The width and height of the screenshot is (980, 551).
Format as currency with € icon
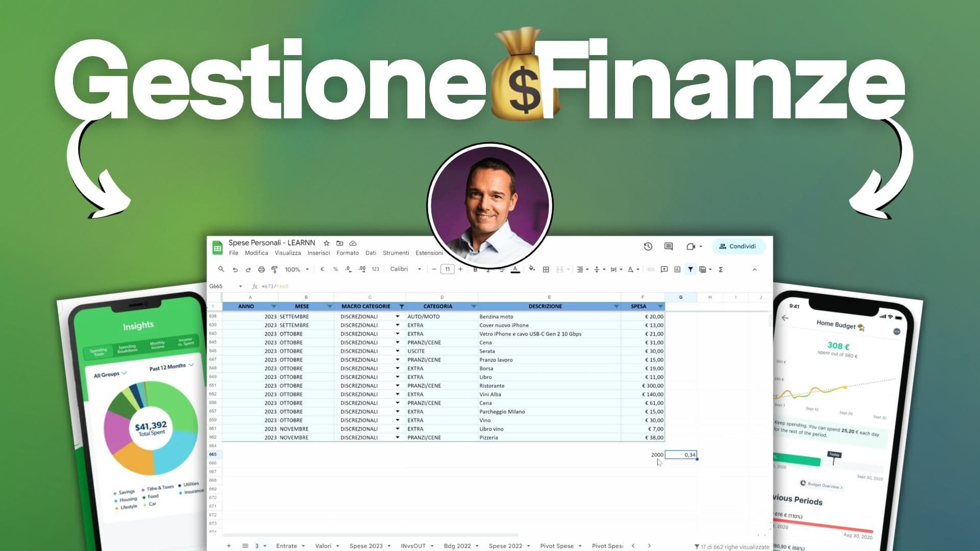coord(322,269)
